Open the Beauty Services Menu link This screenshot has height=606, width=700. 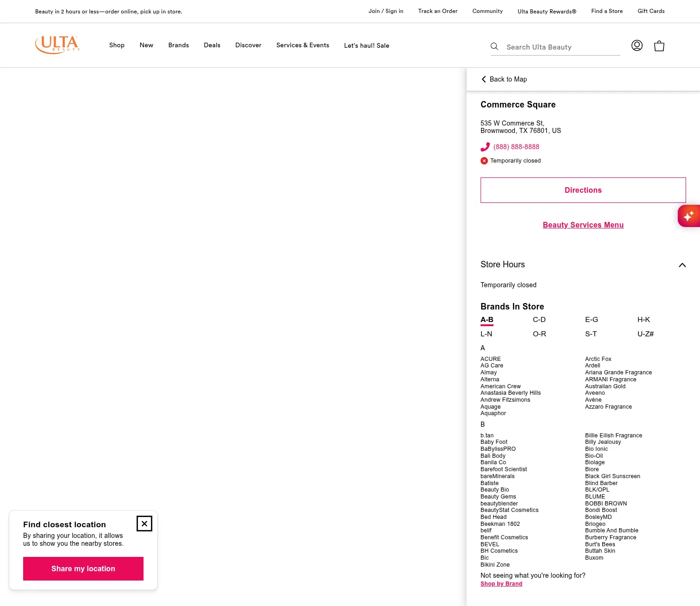click(583, 225)
